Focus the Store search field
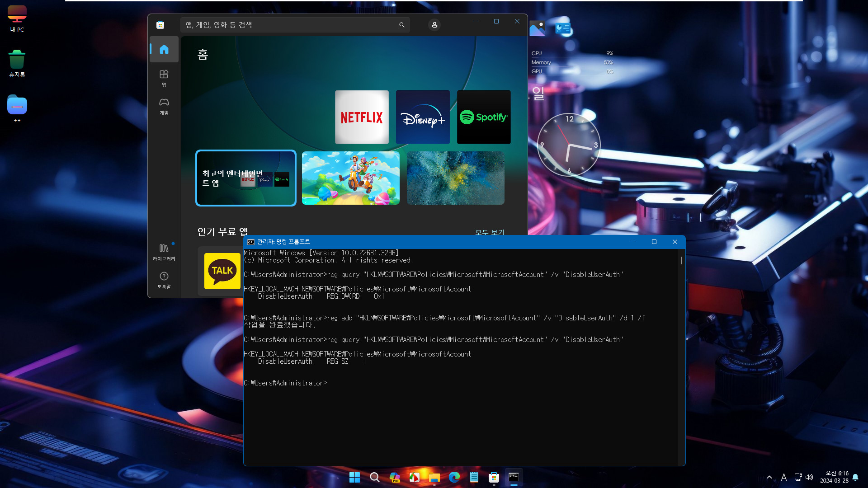 tap(295, 25)
